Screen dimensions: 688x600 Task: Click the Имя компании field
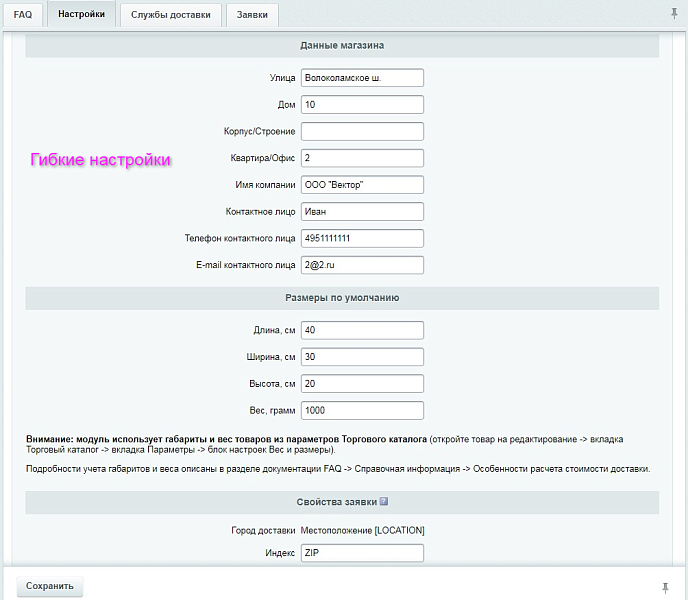click(362, 185)
